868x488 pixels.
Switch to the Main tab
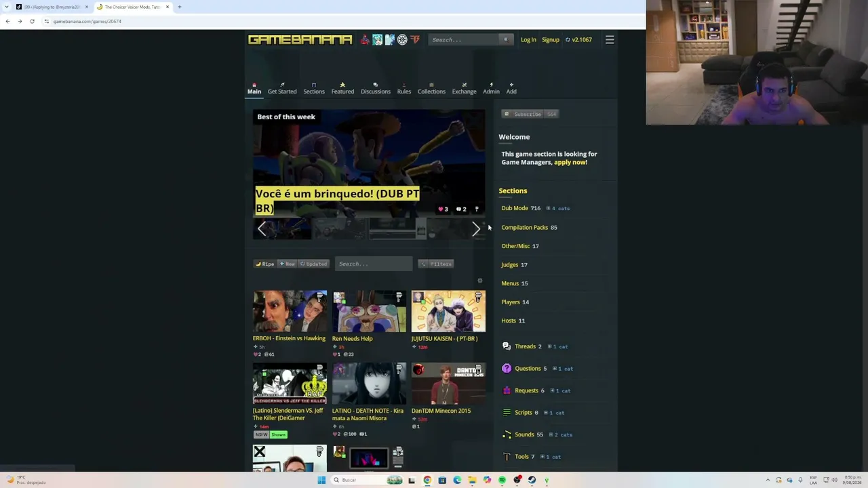[x=254, y=89]
